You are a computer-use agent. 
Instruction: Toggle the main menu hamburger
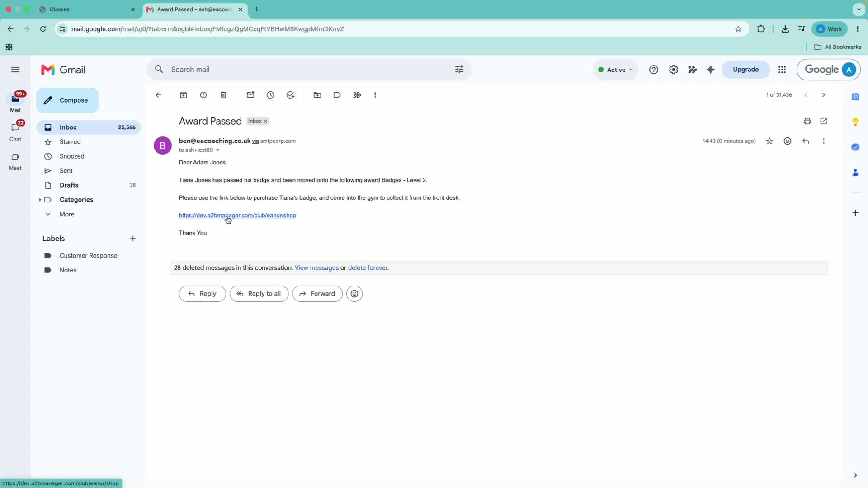pyautogui.click(x=15, y=70)
